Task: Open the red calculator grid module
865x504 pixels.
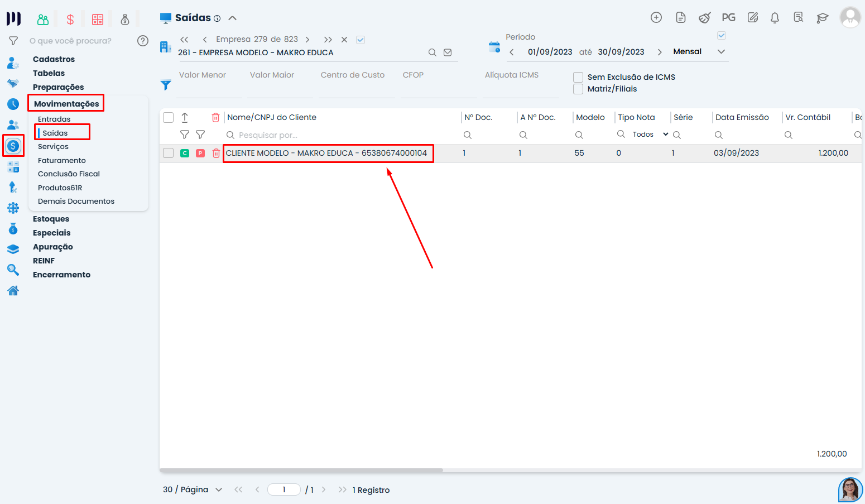Action: tap(98, 20)
